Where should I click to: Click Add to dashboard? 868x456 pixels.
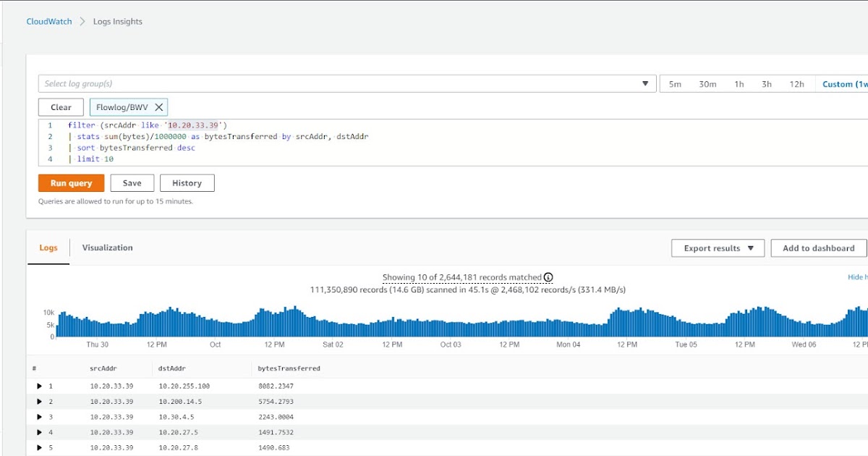click(818, 248)
